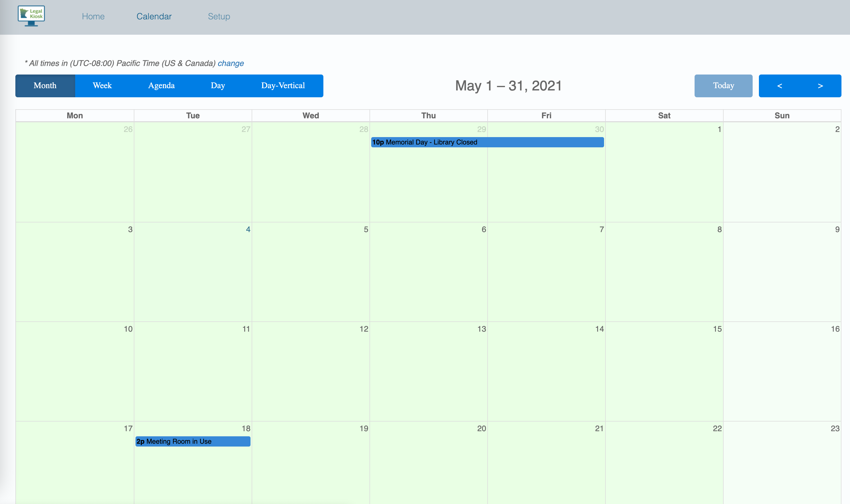The width and height of the screenshot is (850, 504).
Task: Select day number 11
Action: pos(246,329)
